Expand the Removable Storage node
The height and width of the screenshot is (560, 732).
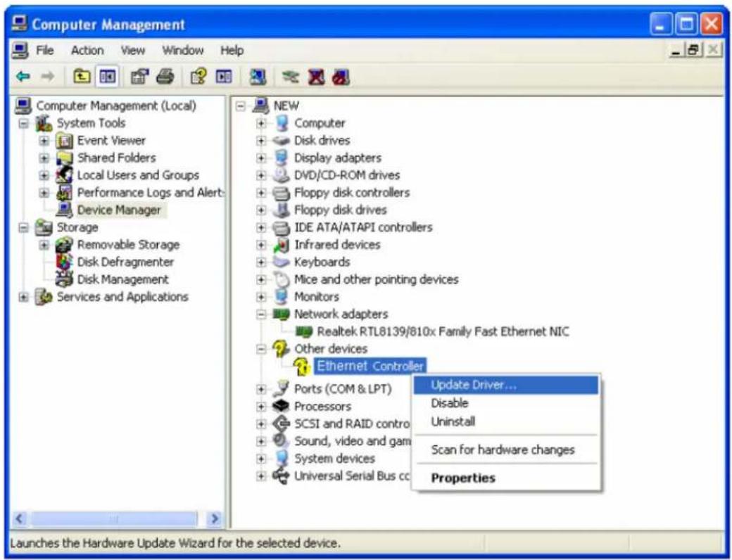click(x=44, y=245)
